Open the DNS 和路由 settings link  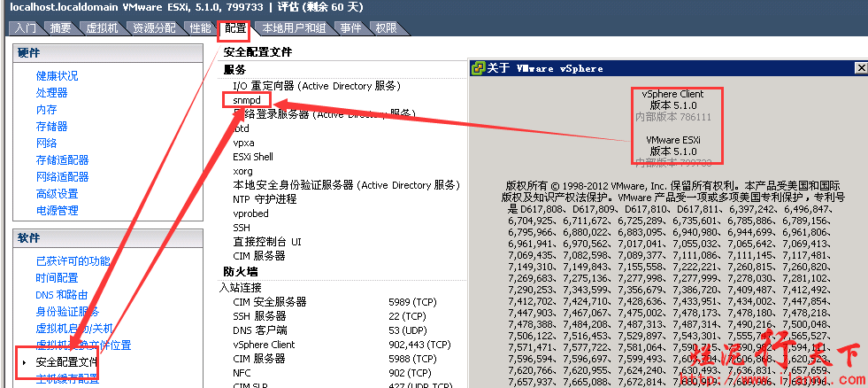(62, 295)
